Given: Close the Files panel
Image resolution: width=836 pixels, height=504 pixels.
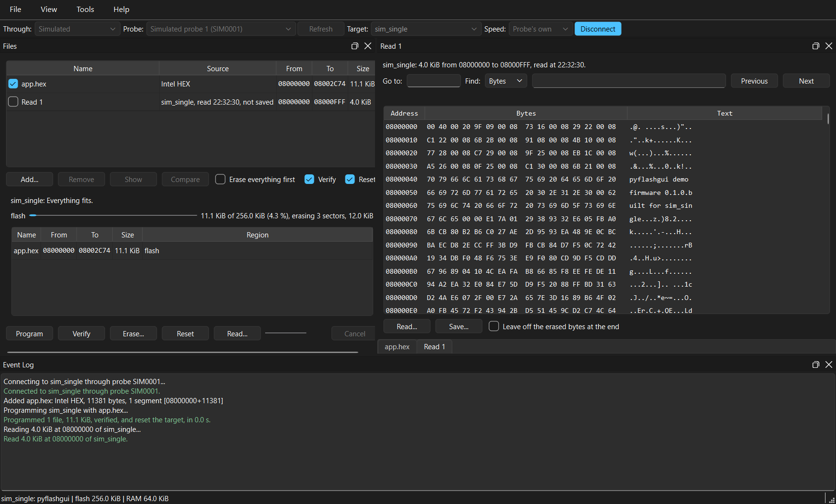Looking at the screenshot, I should pyautogui.click(x=368, y=46).
